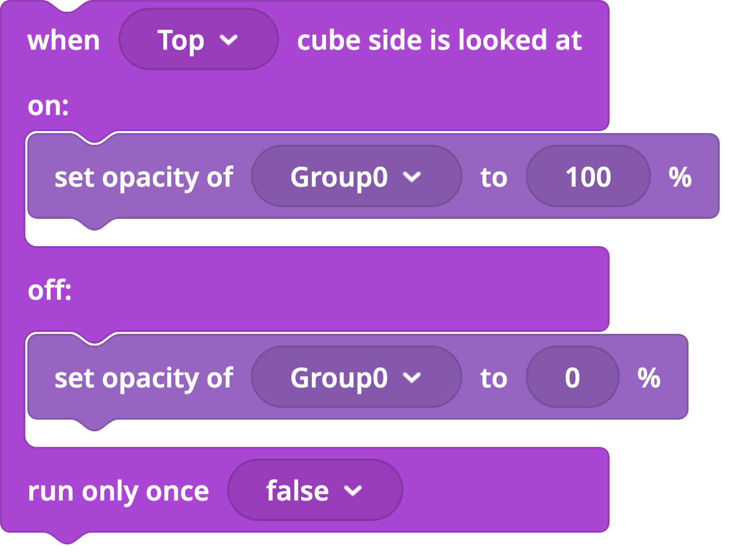Click the chevron arrow next to Top
The height and width of the screenshot is (560, 747).
[229, 39]
